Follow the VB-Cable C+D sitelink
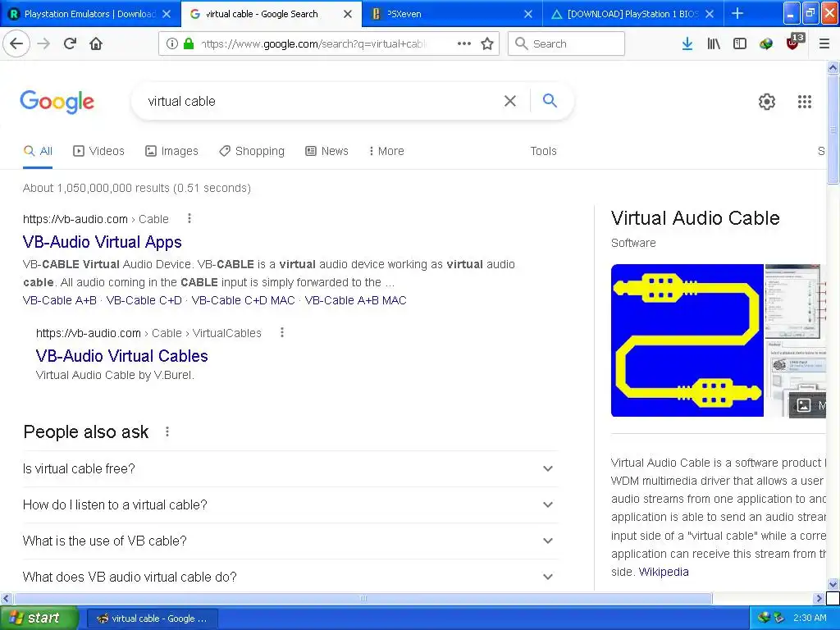840x630 pixels. coord(144,300)
